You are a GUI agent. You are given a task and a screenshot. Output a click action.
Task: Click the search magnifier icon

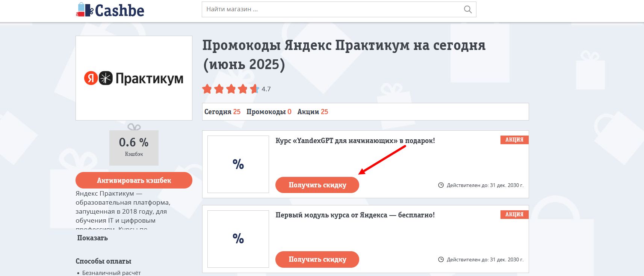tap(467, 9)
